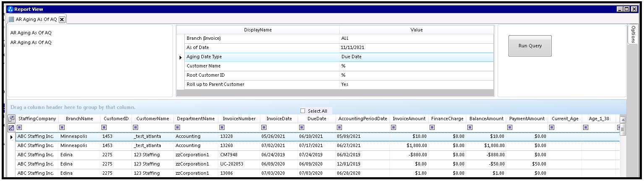This screenshot has height=181, width=644.
Task: Sort by the CustomerName column header
Action: (x=153, y=119)
